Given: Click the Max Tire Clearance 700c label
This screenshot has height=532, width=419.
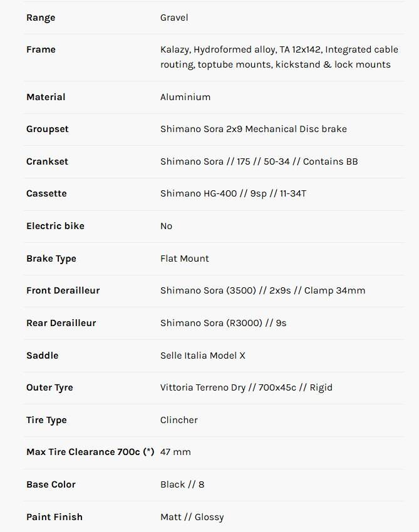Looking at the screenshot, I should pyautogui.click(x=90, y=452).
